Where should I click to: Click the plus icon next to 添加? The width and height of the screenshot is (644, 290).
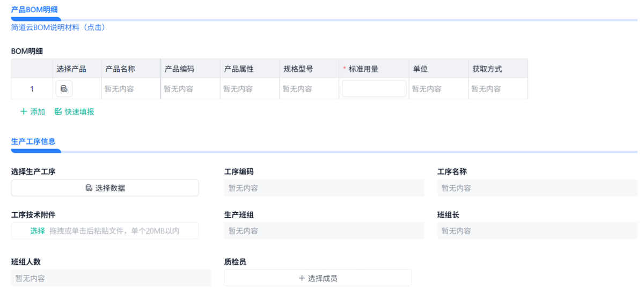point(24,111)
